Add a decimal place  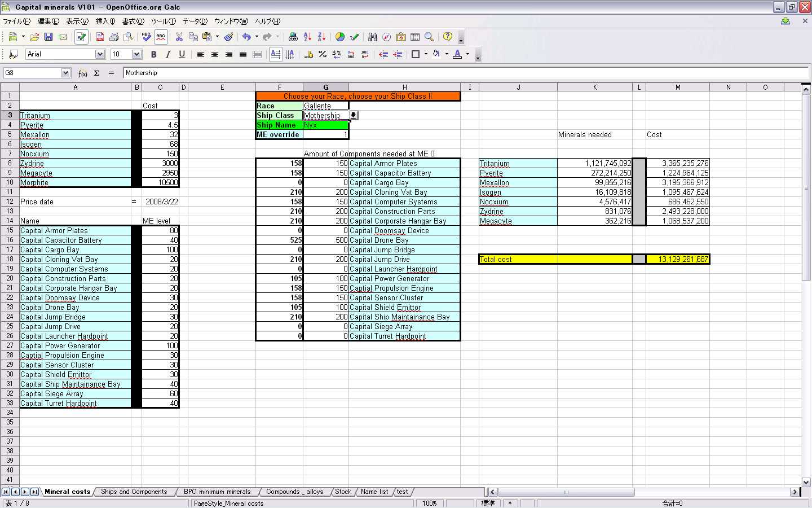point(351,54)
